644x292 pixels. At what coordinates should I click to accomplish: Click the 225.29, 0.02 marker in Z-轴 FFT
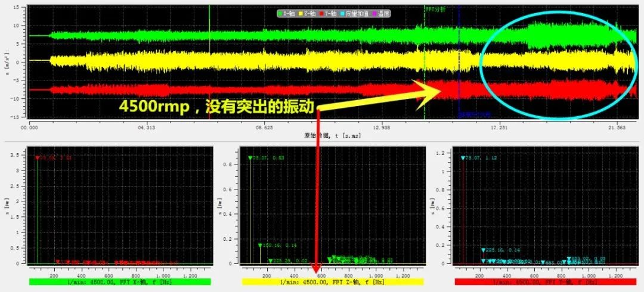270,260
